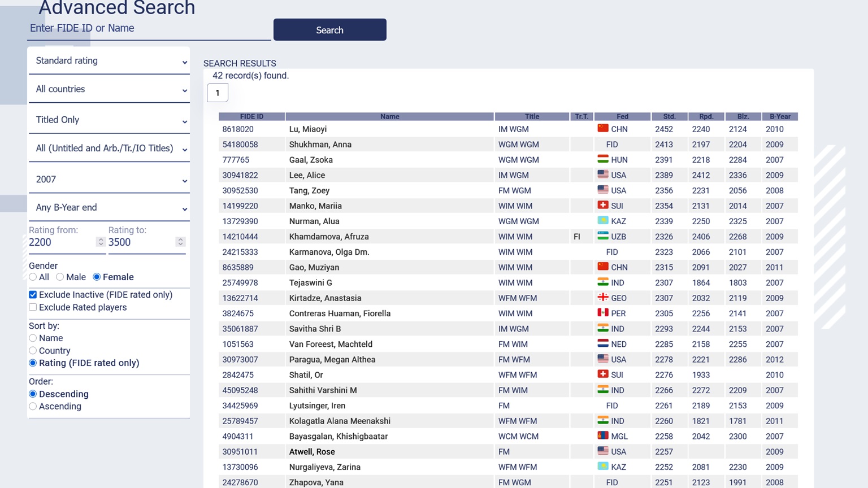This screenshot has width=868, height=488.
Task: Click the USA flag in Tang, Zoey row
Action: pyautogui.click(x=603, y=190)
